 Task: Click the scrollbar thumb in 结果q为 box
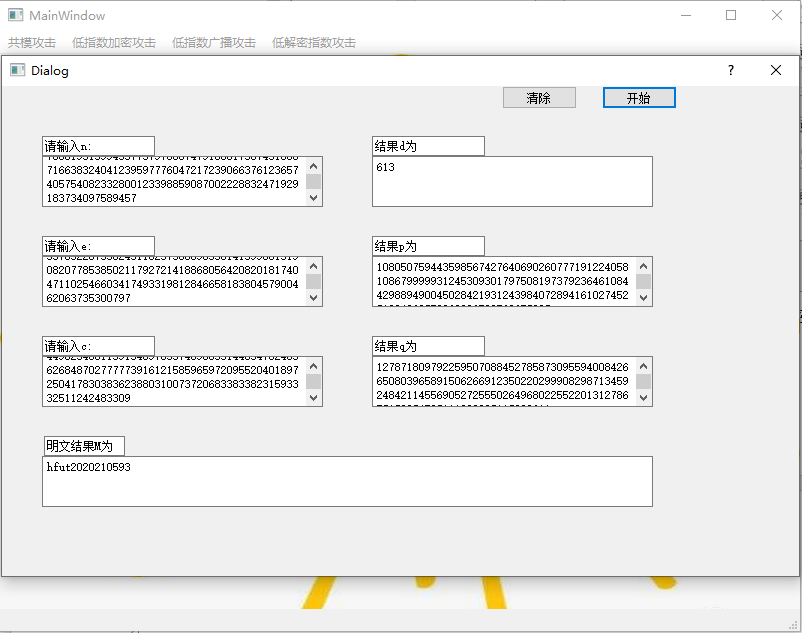click(x=643, y=381)
